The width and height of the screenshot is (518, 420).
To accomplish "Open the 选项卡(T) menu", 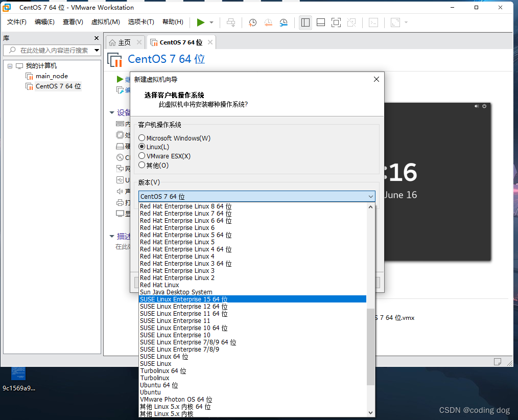I will click(x=141, y=22).
